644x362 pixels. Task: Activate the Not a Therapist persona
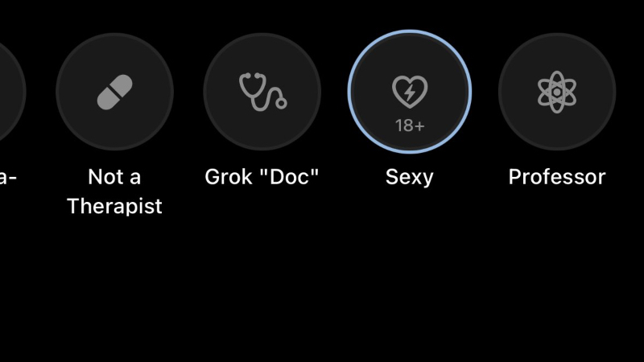[114, 92]
